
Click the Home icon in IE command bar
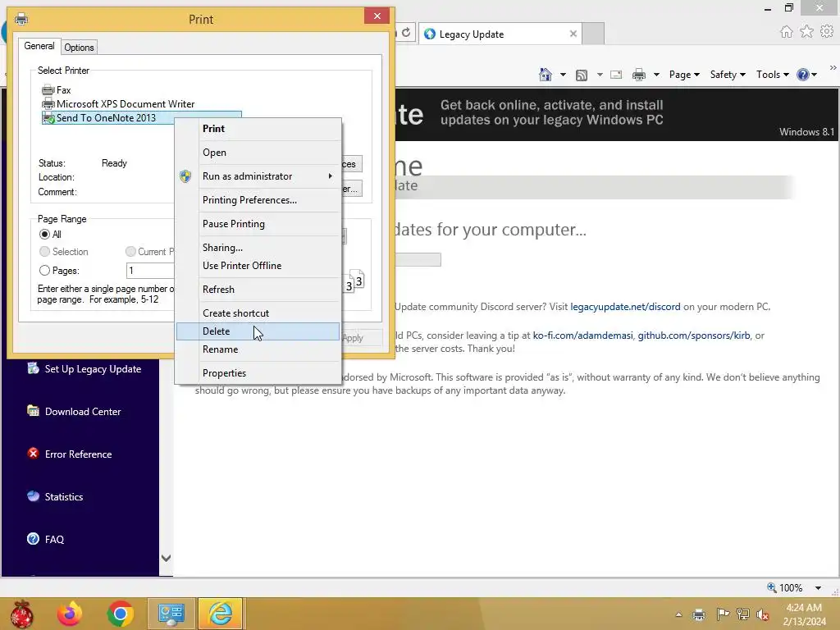[x=546, y=75]
